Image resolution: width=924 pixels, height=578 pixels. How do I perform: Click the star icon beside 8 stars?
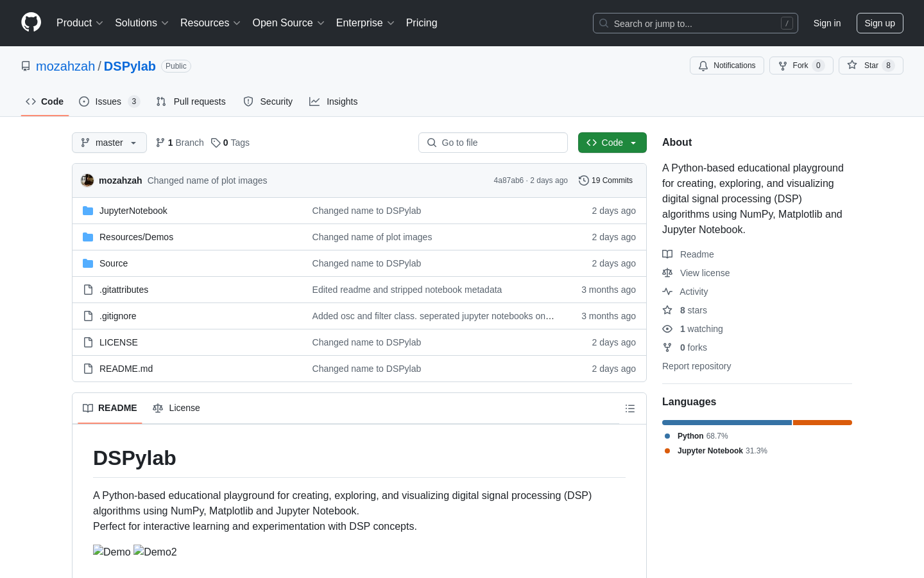pyautogui.click(x=667, y=310)
